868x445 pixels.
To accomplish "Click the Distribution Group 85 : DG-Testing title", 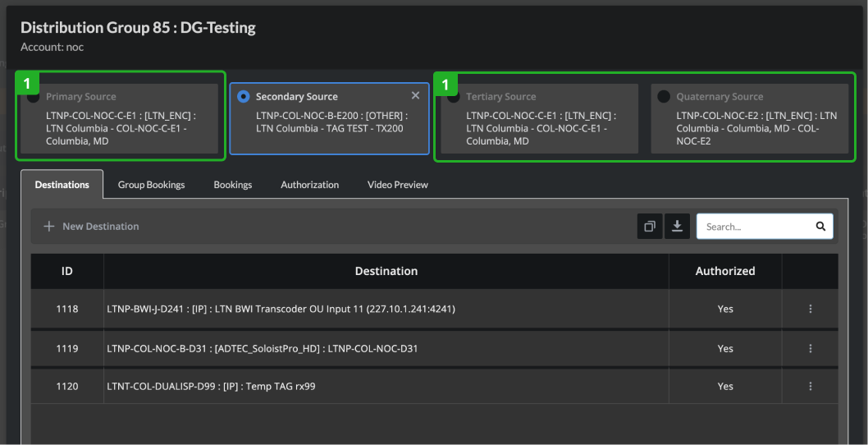I will click(138, 28).
